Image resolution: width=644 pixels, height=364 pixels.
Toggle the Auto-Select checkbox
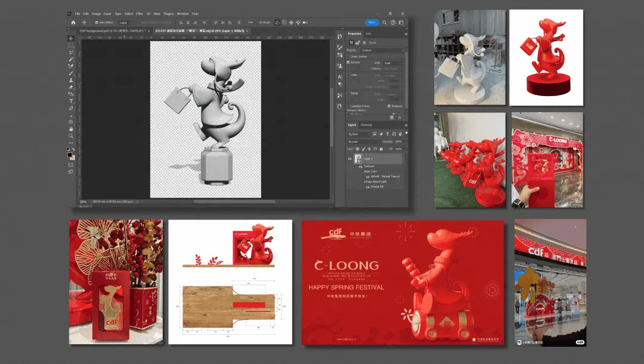[x=97, y=23]
